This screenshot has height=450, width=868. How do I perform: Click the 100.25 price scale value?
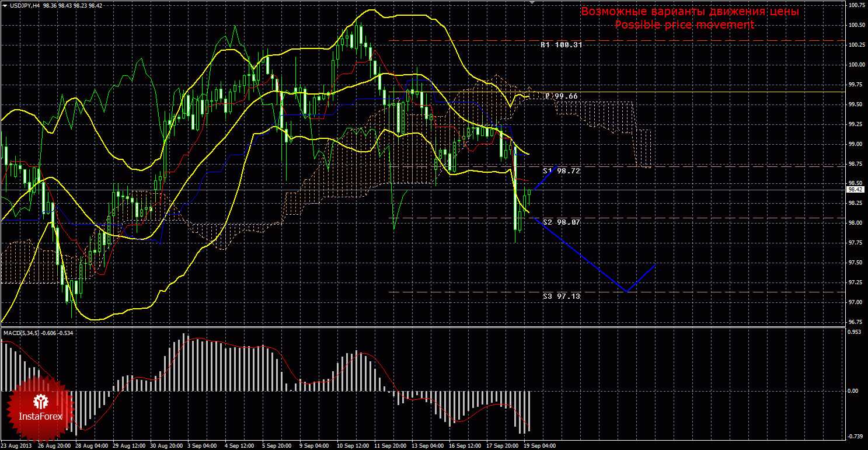(x=856, y=45)
